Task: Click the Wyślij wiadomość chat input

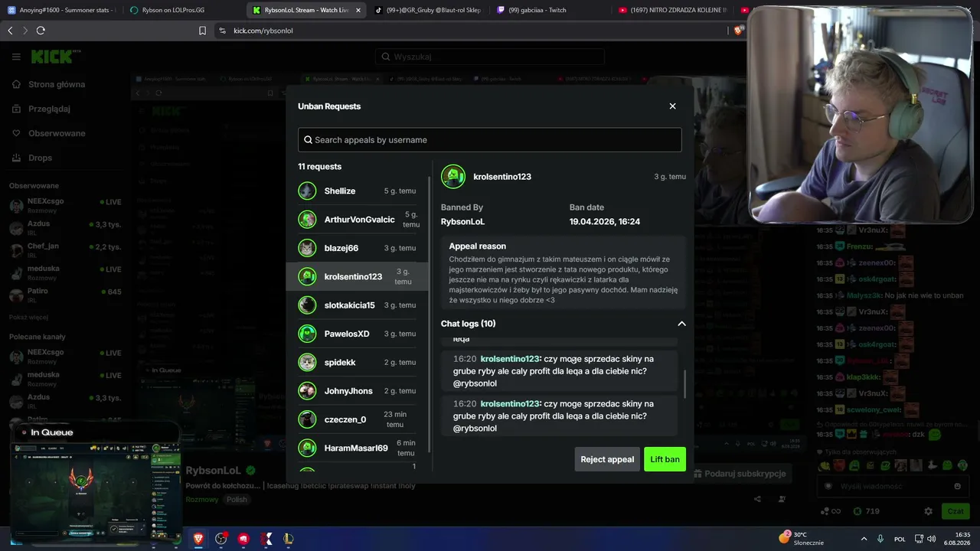Action: tap(892, 486)
